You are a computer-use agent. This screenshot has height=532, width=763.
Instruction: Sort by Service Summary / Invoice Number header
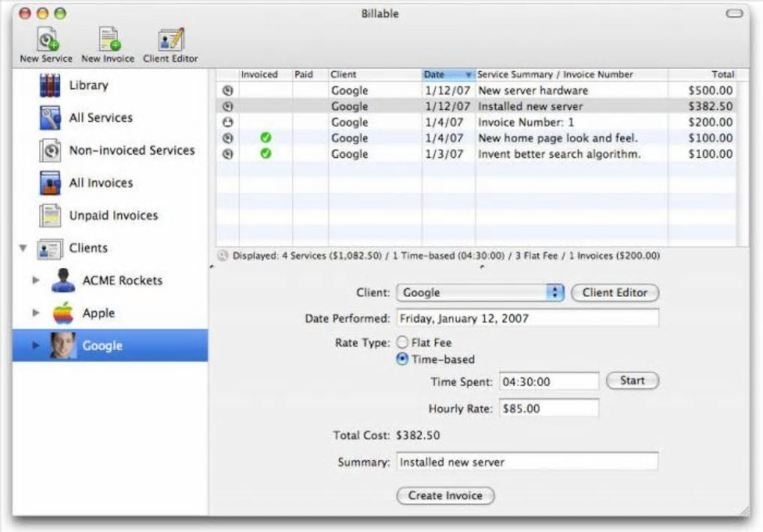[x=572, y=75]
